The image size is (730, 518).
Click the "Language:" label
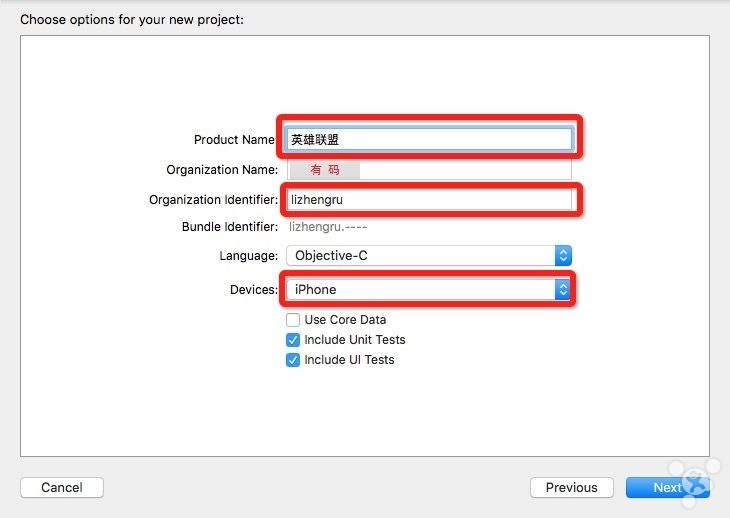point(248,256)
